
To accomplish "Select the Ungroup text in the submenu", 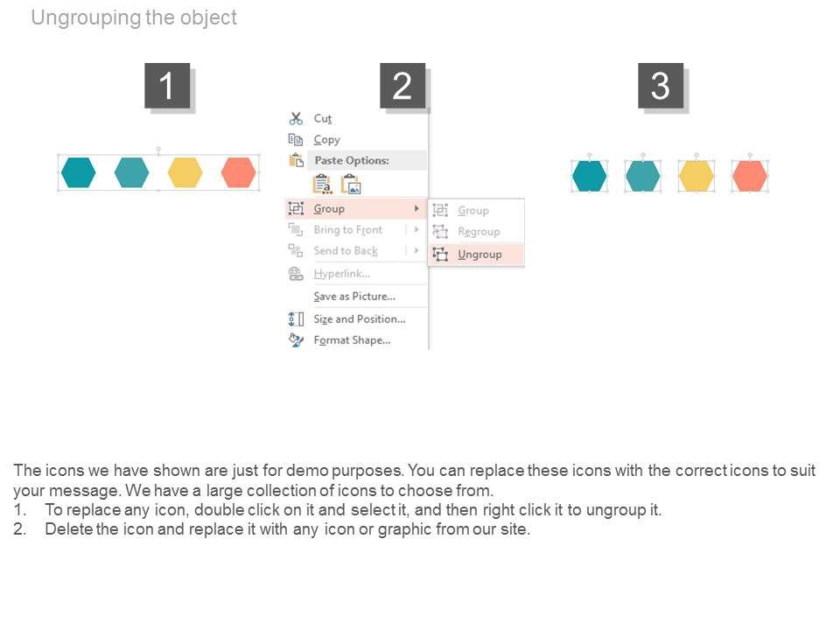I will (479, 255).
